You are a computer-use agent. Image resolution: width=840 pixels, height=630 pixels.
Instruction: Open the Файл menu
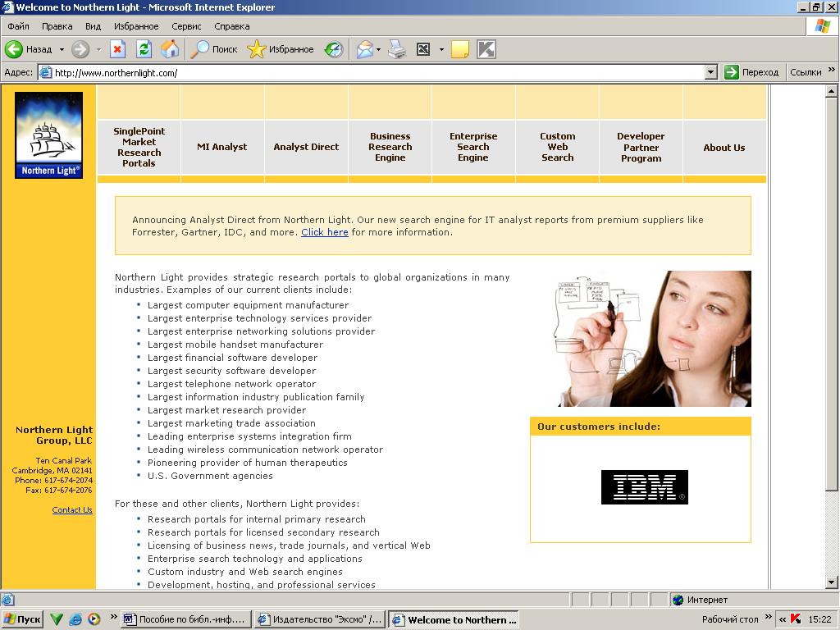(x=18, y=26)
